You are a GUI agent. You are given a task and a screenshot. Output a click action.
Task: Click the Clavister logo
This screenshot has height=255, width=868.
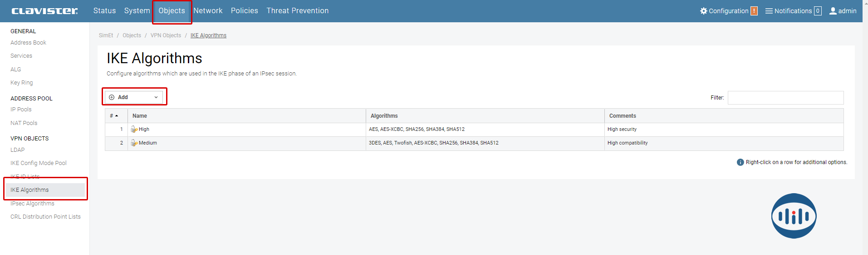coord(44,11)
